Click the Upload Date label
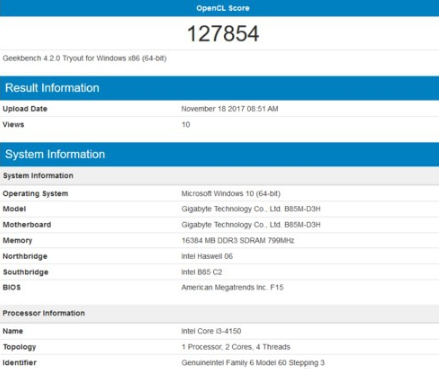 25,109
